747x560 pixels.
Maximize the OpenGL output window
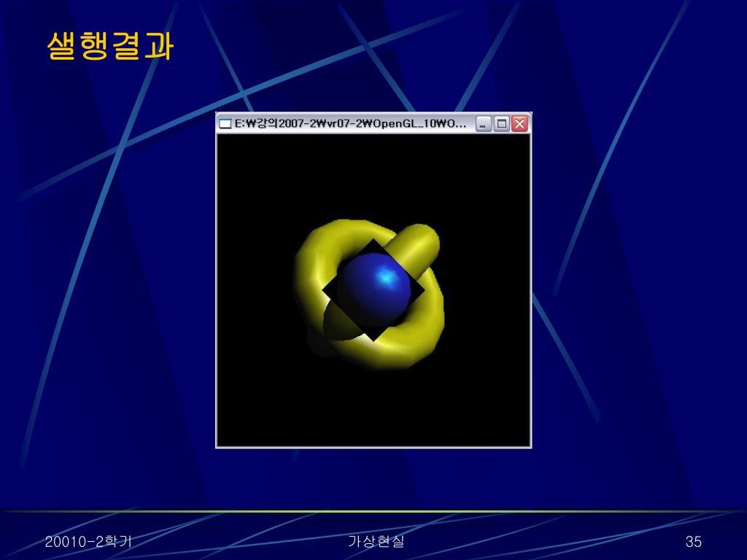[501, 124]
